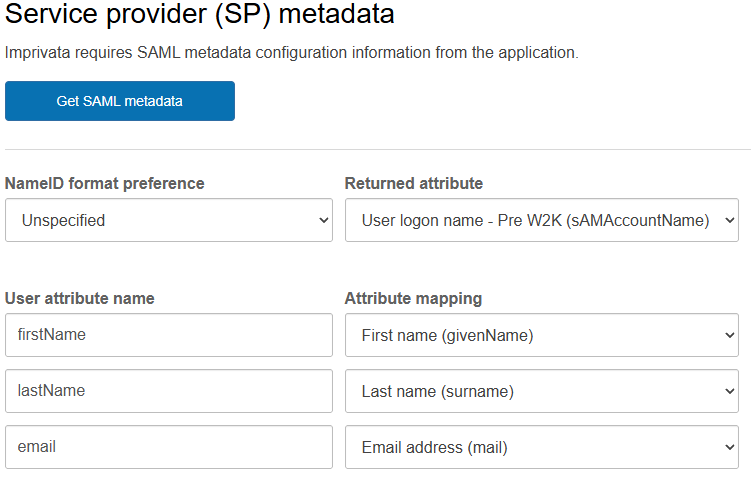Select the email user attribute field

(x=169, y=447)
